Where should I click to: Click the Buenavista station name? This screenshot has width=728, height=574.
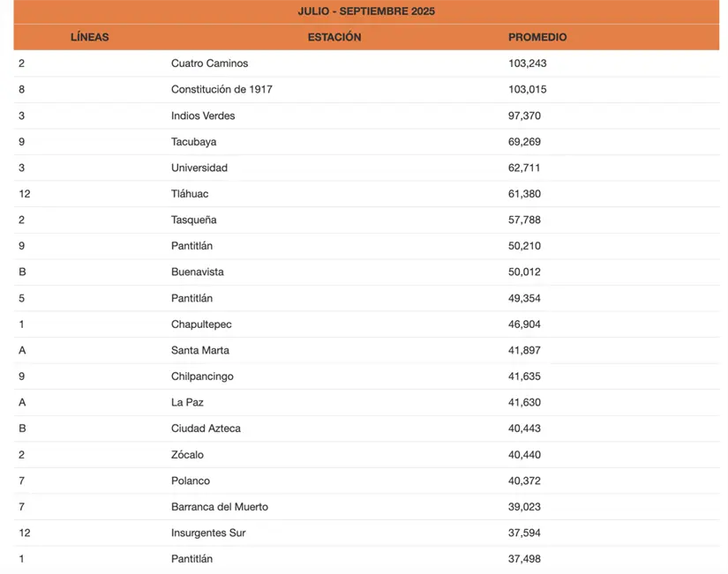click(x=198, y=272)
